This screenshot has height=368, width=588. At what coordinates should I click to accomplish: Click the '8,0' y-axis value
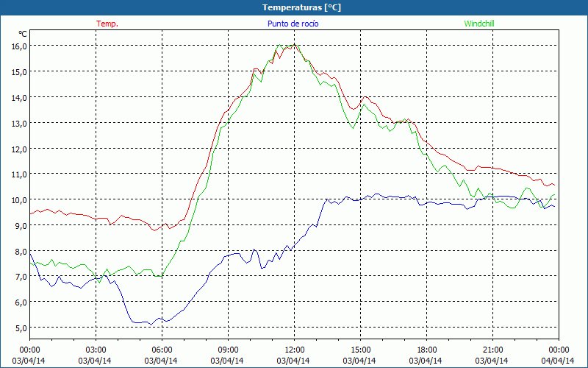coord(21,251)
